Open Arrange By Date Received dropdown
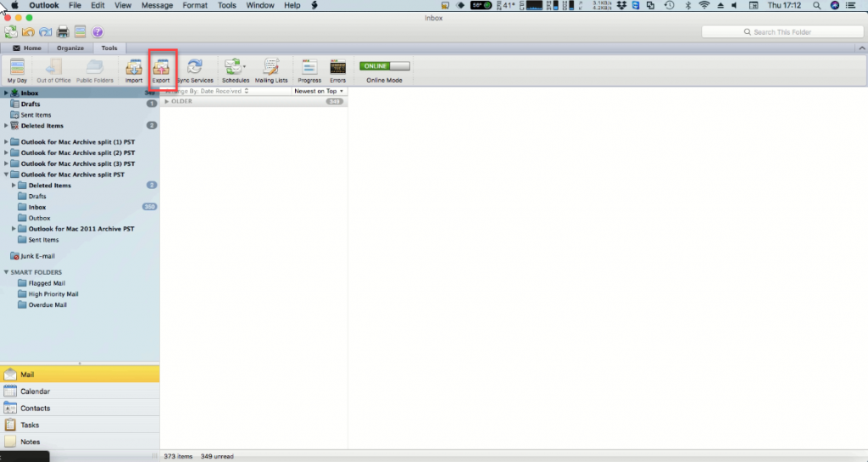 coord(207,91)
